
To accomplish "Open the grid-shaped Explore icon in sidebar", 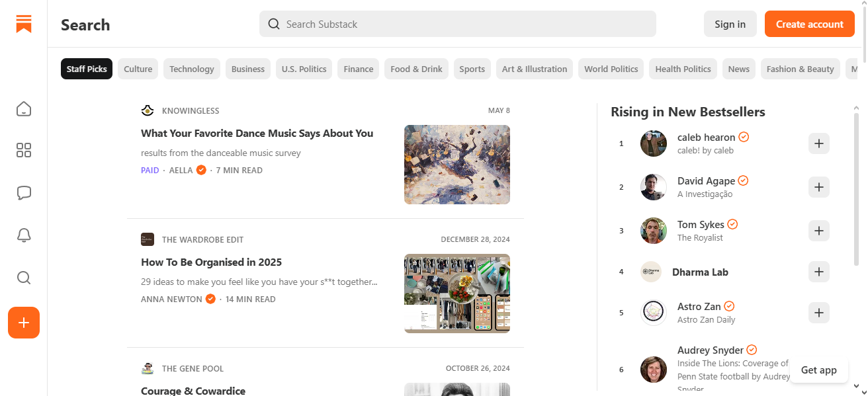I will 24,150.
